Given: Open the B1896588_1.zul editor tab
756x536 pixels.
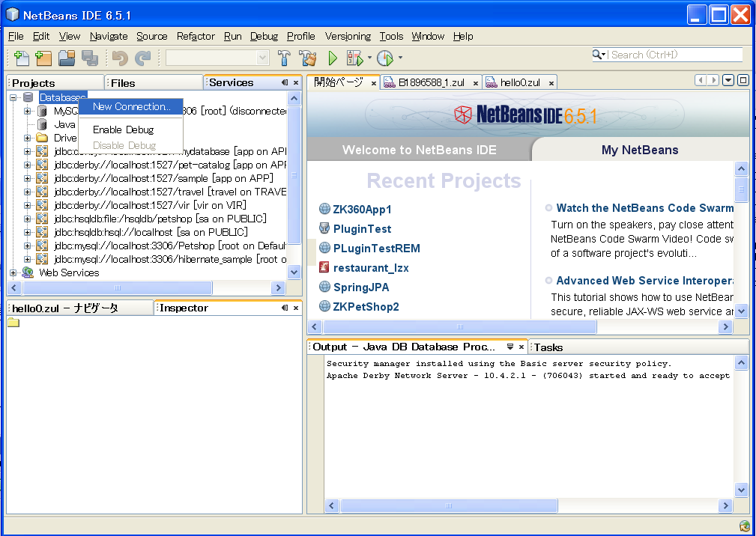Looking at the screenshot, I should 431,82.
